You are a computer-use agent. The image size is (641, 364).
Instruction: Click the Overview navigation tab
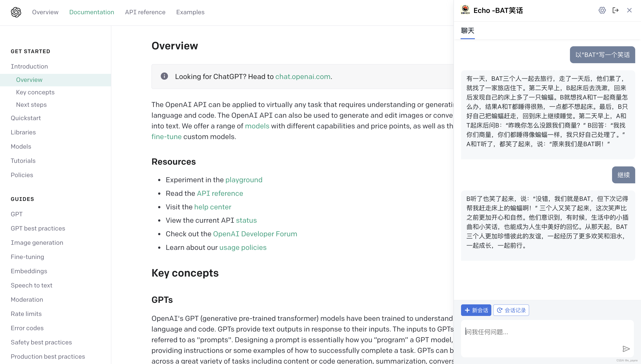[x=45, y=12]
